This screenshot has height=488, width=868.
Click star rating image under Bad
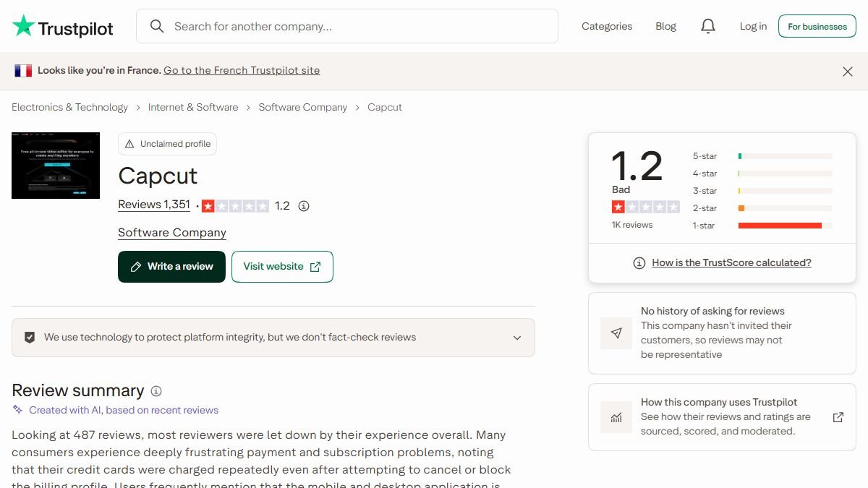(646, 207)
